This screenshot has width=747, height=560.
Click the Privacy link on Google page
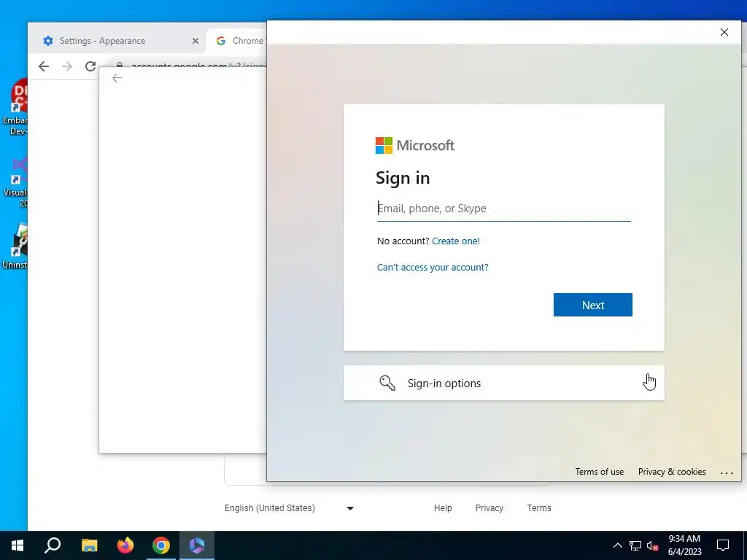pos(489,508)
